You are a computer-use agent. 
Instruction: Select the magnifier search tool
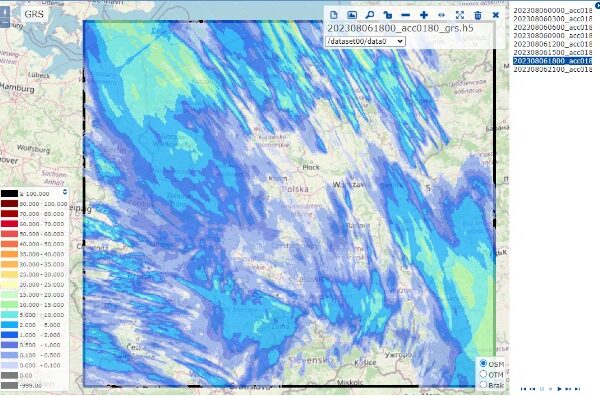[x=370, y=15]
